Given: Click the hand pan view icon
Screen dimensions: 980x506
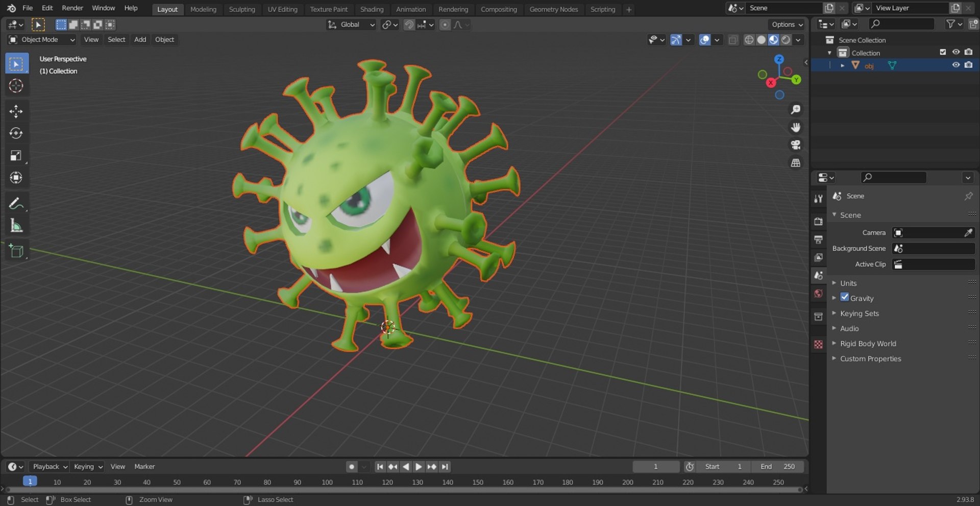Looking at the screenshot, I should pyautogui.click(x=795, y=127).
